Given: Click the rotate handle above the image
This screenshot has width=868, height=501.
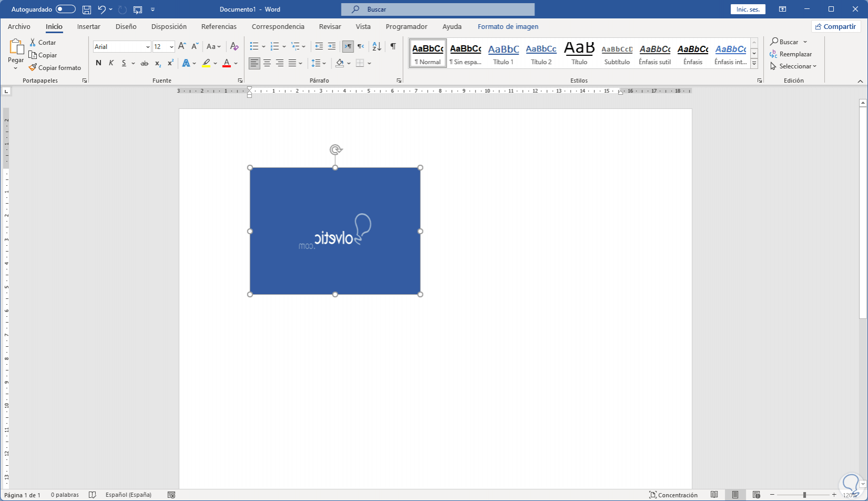Looking at the screenshot, I should pos(336,150).
